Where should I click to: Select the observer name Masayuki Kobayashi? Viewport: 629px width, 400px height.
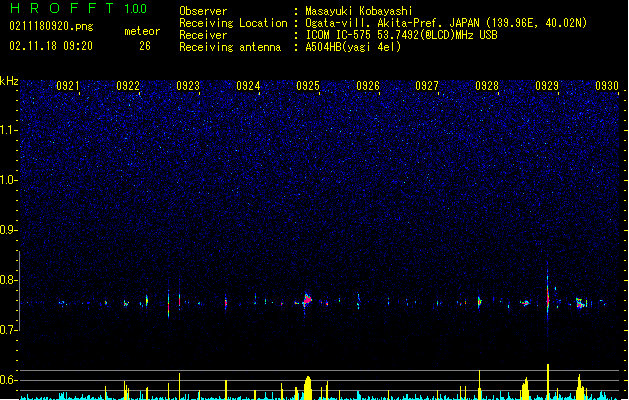(x=359, y=11)
